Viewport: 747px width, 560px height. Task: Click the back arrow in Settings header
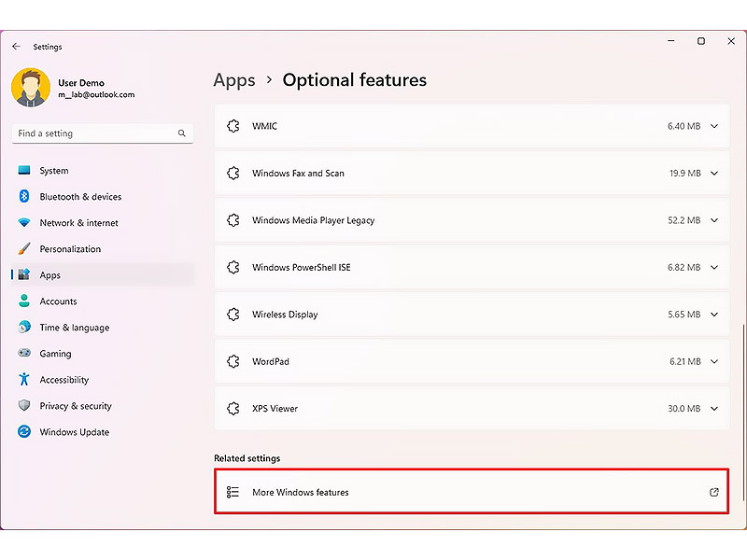coord(16,46)
